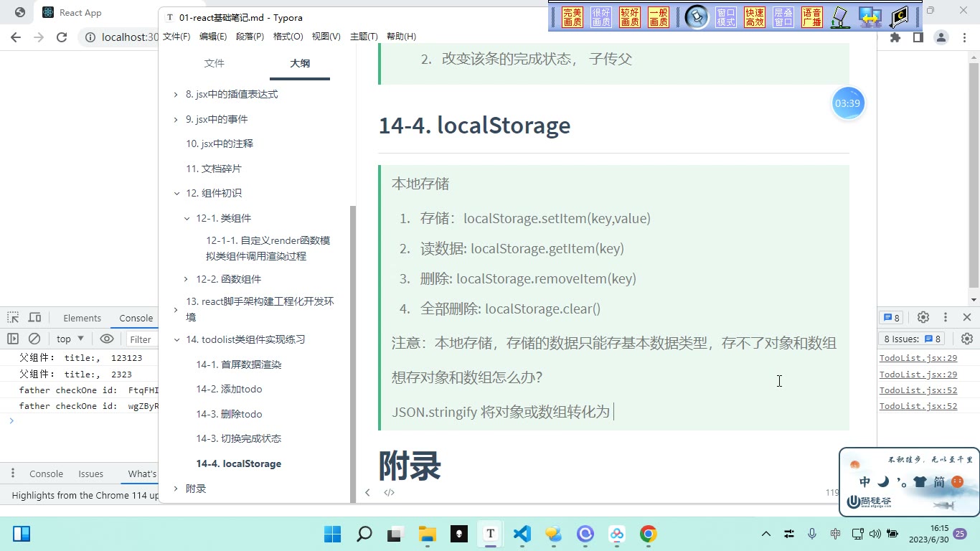Click the pushpin icon in the recorder toolbar
This screenshot has width=980, height=551.
pyautogui.click(x=697, y=17)
